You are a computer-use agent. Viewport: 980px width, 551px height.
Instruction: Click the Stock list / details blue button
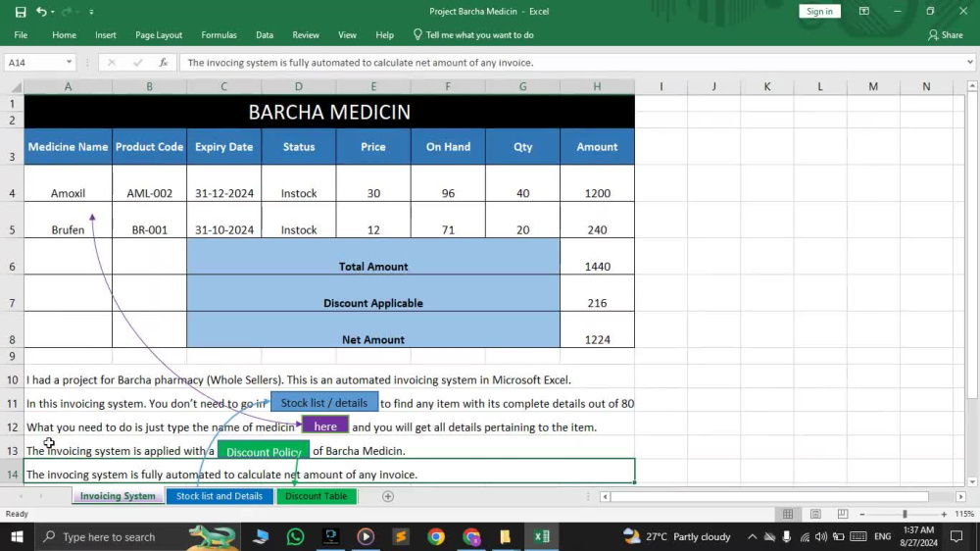[x=324, y=402]
